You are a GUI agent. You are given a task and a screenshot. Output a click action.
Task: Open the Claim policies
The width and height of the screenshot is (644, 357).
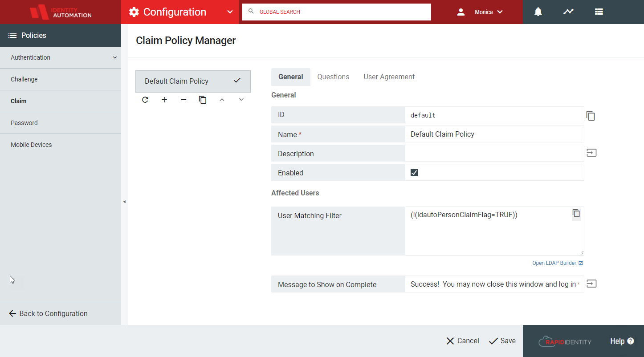pos(61,101)
